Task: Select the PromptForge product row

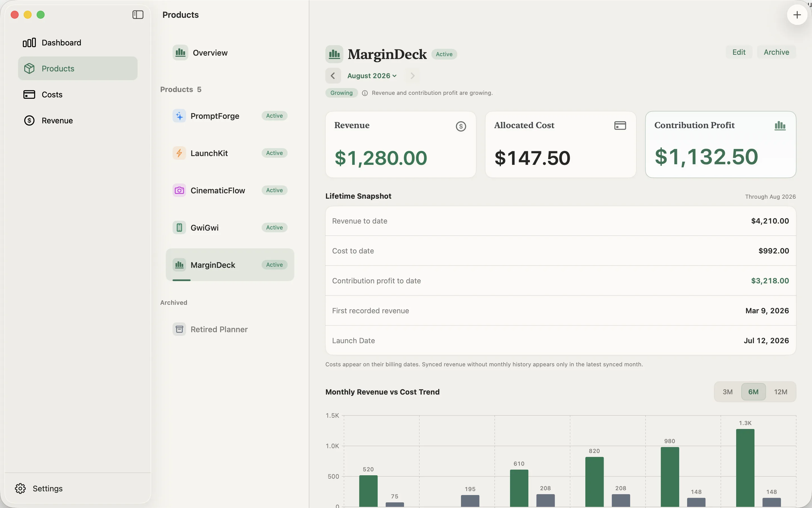Action: pos(230,116)
